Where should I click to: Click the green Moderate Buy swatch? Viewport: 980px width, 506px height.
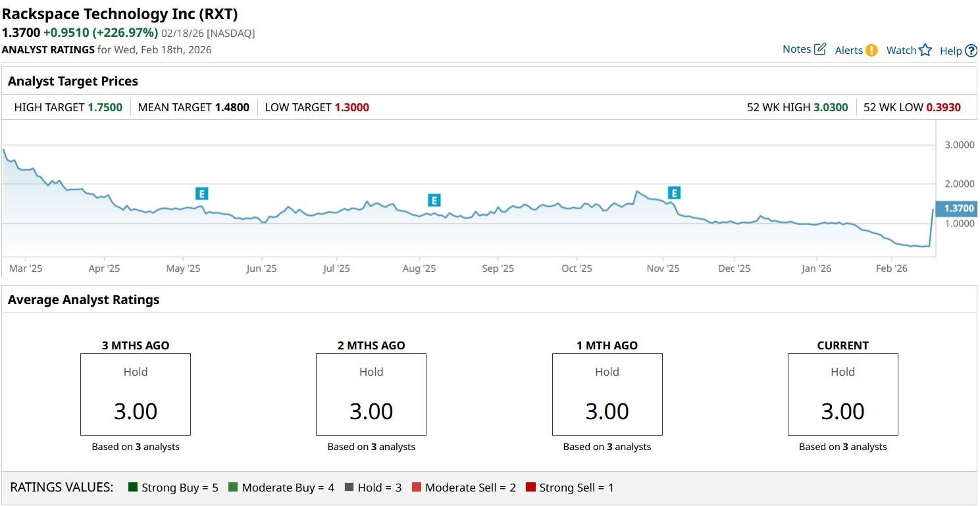click(233, 488)
